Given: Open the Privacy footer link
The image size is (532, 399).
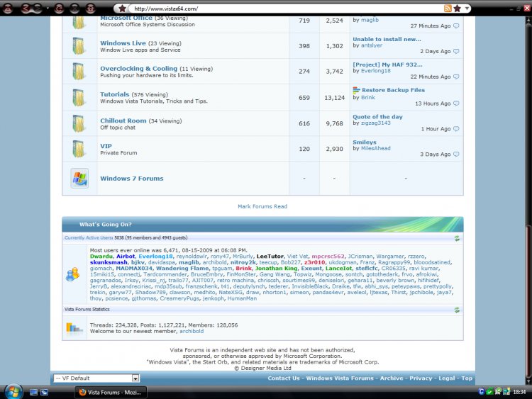Looking at the screenshot, I should pyautogui.click(x=421, y=378).
